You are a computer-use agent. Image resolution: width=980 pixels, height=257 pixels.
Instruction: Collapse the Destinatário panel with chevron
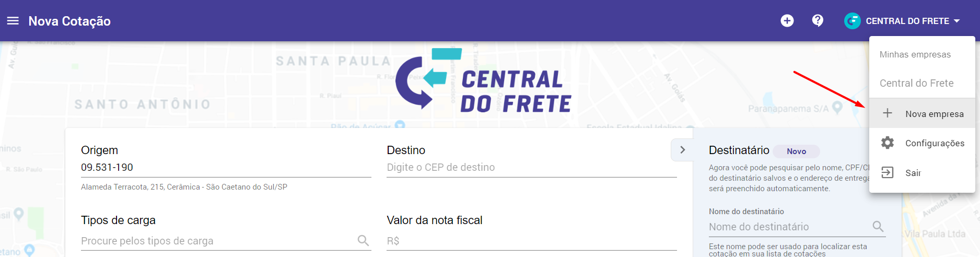tap(682, 150)
